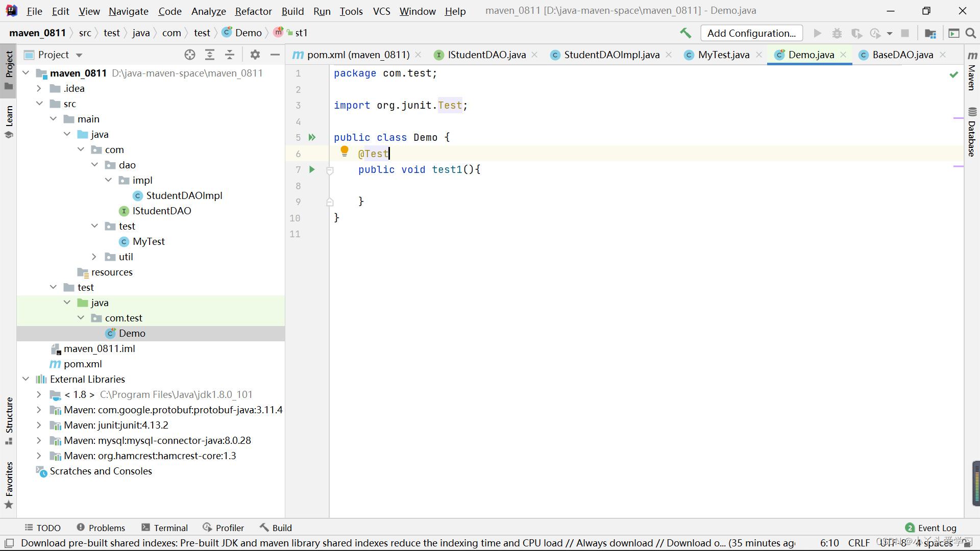Screen dimensions: 980x551
Task: Open the Analyze menu
Action: click(208, 11)
